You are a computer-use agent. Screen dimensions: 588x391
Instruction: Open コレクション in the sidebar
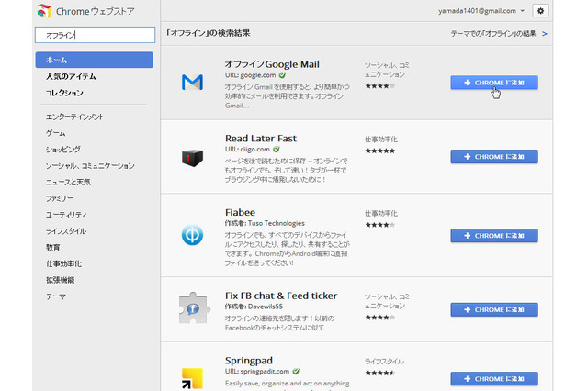coord(64,93)
